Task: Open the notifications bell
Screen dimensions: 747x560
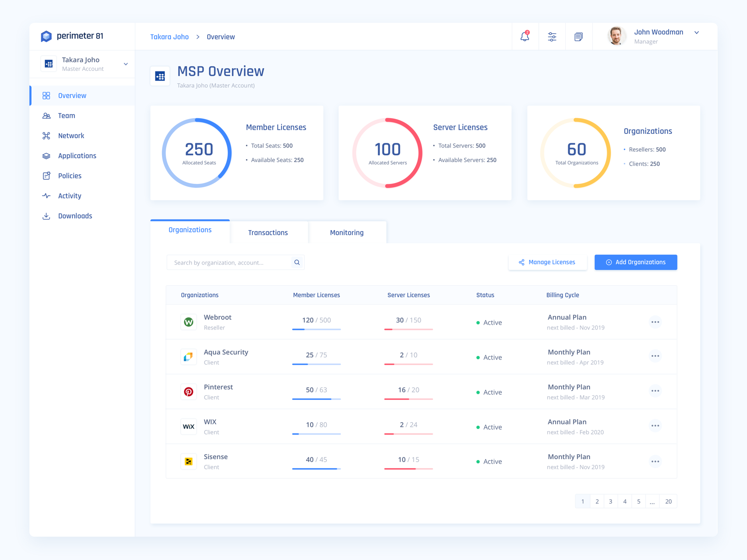Action: tap(525, 36)
